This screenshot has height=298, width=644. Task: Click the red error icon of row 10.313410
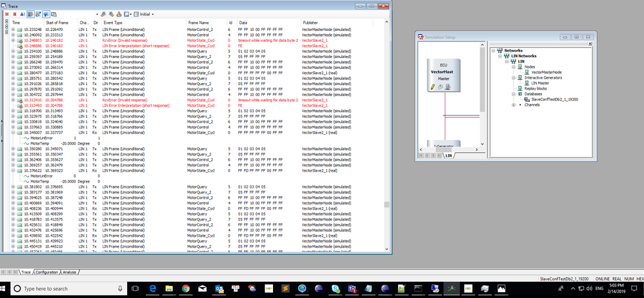pyautogui.click(x=19, y=100)
